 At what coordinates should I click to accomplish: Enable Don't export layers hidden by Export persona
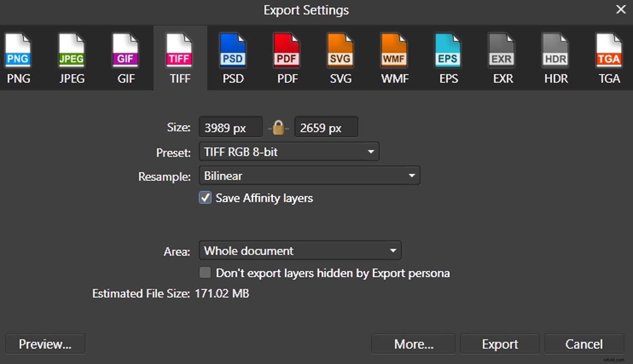pos(205,272)
